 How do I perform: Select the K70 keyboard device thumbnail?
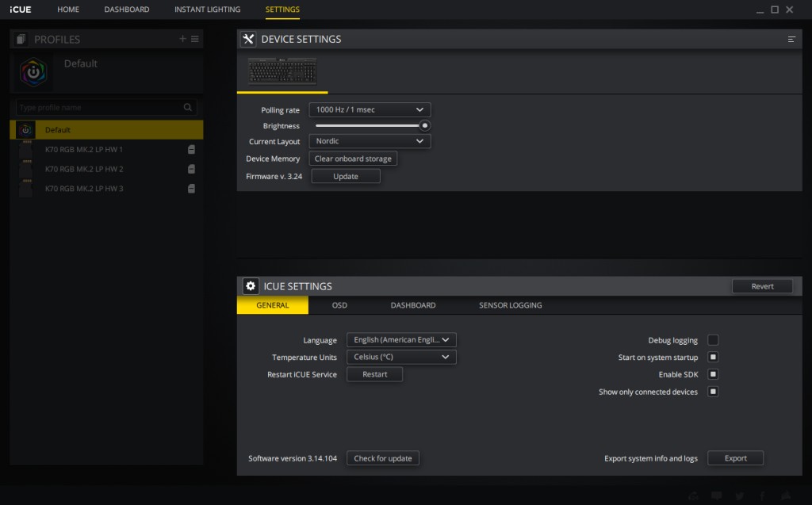point(282,71)
